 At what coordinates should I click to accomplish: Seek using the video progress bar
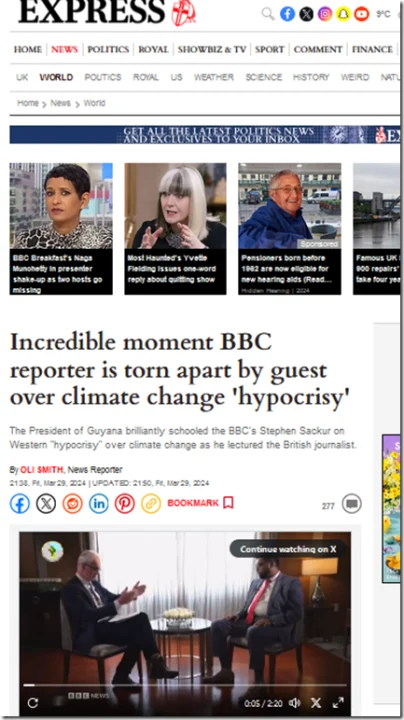click(x=185, y=685)
